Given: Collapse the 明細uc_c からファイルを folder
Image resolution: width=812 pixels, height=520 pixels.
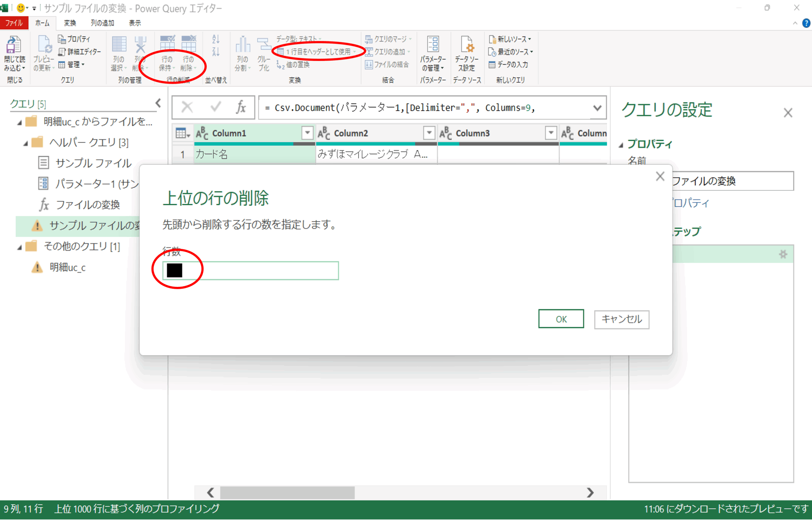Looking at the screenshot, I should pos(19,123).
